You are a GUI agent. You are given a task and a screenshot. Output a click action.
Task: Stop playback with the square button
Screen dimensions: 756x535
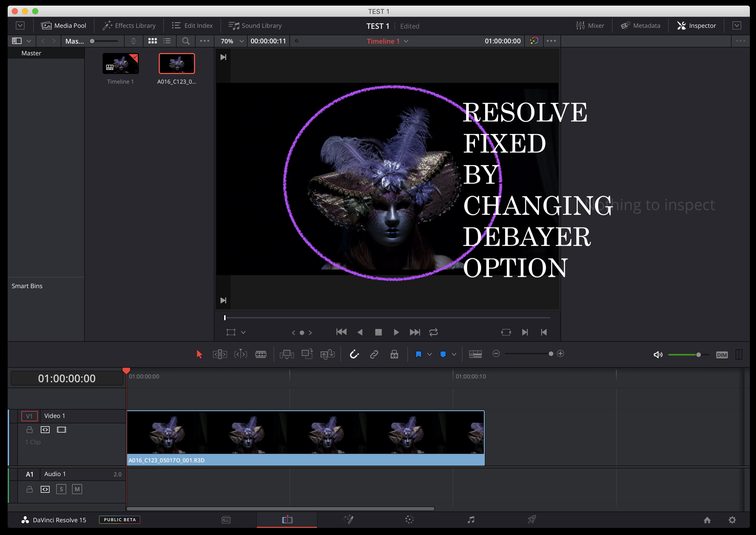[378, 332]
